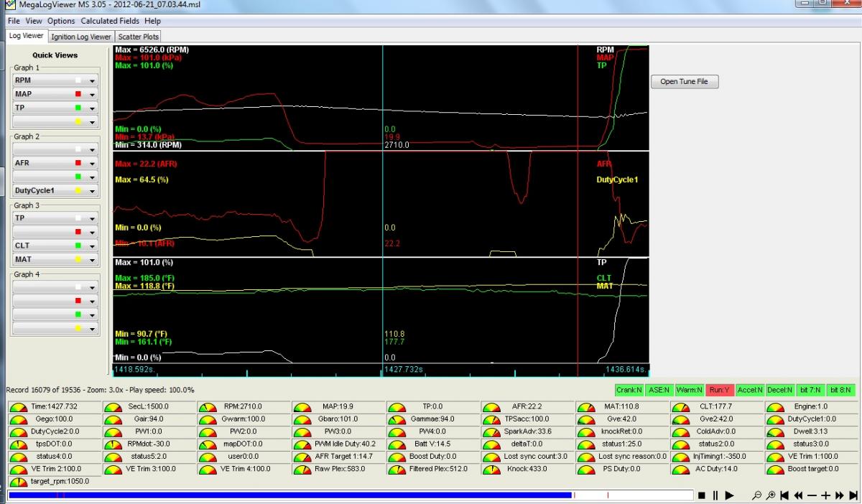Zoom out with the minus magnifier icon
This screenshot has height=504, width=862.
757,495
